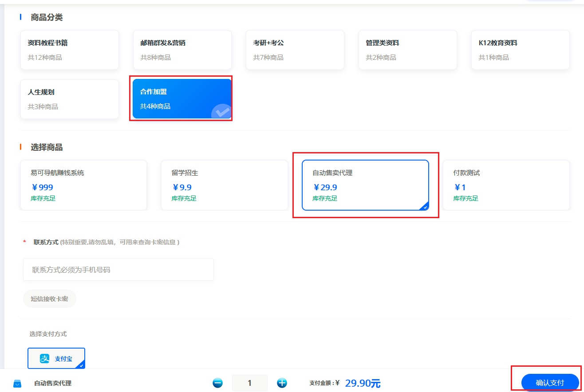
Task: Click the minus quantity icon
Action: click(217, 383)
